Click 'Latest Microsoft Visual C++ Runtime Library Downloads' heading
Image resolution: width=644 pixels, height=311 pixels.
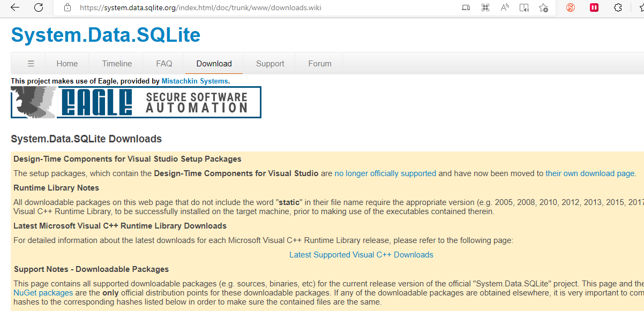120,226
